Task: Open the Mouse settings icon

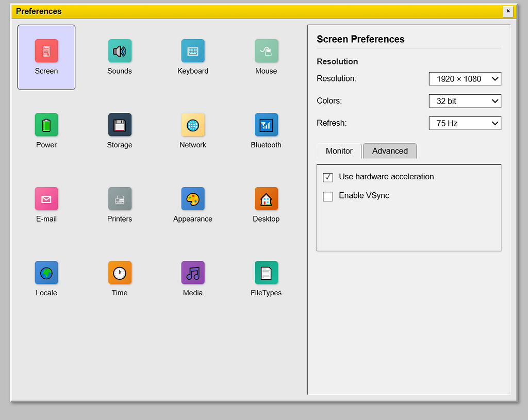Action: (x=266, y=51)
